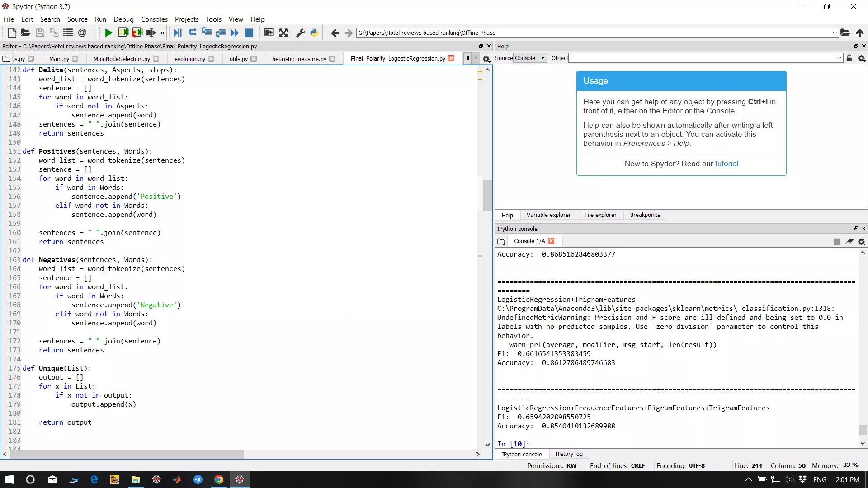Viewport: 868px width, 488px height.
Task: Run file with the green play button
Action: click(108, 33)
